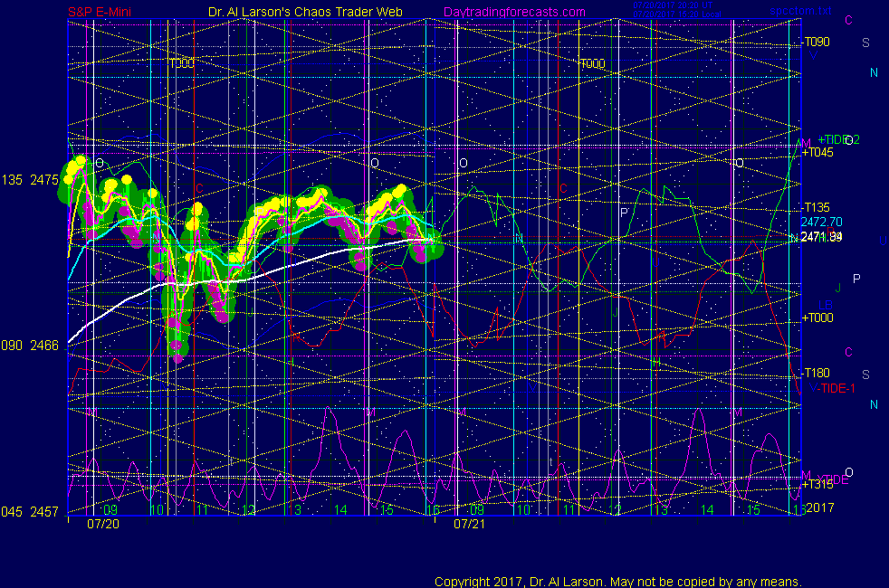889x588 pixels.
Task: Select the "S&P E-Mini" chart label
Action: [100, 12]
